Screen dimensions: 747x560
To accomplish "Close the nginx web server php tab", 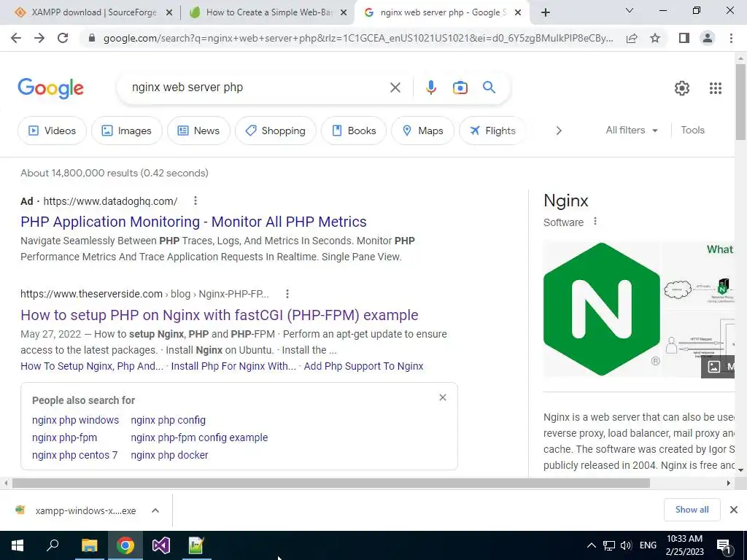I will (519, 13).
